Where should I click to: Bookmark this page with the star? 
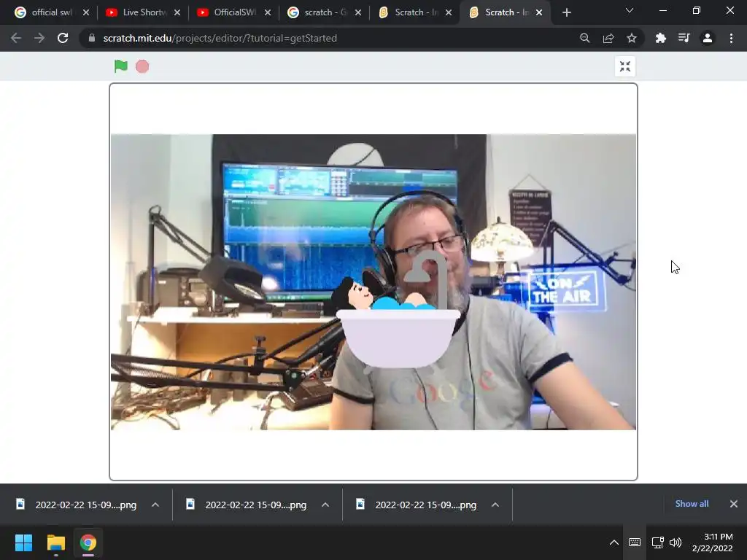click(632, 38)
